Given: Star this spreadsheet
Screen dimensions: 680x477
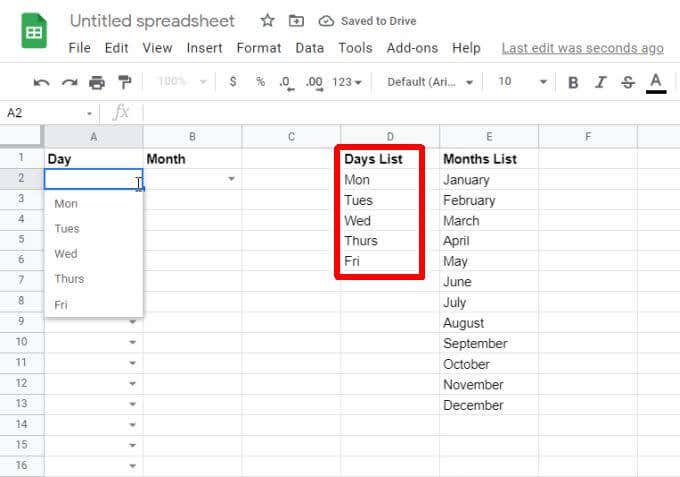Looking at the screenshot, I should coord(267,21).
